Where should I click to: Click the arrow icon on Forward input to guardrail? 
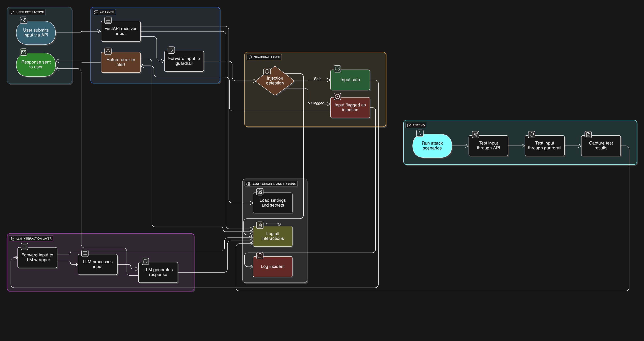click(171, 50)
